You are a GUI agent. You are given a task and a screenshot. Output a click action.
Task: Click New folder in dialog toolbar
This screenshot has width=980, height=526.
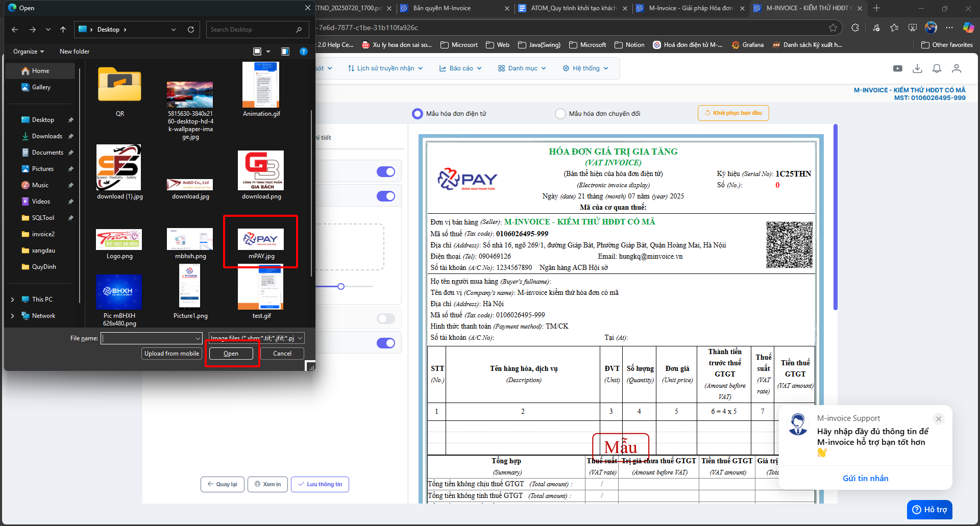[75, 52]
